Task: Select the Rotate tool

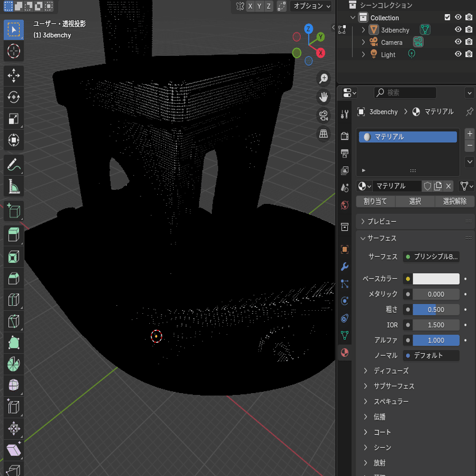Action: pos(14,97)
